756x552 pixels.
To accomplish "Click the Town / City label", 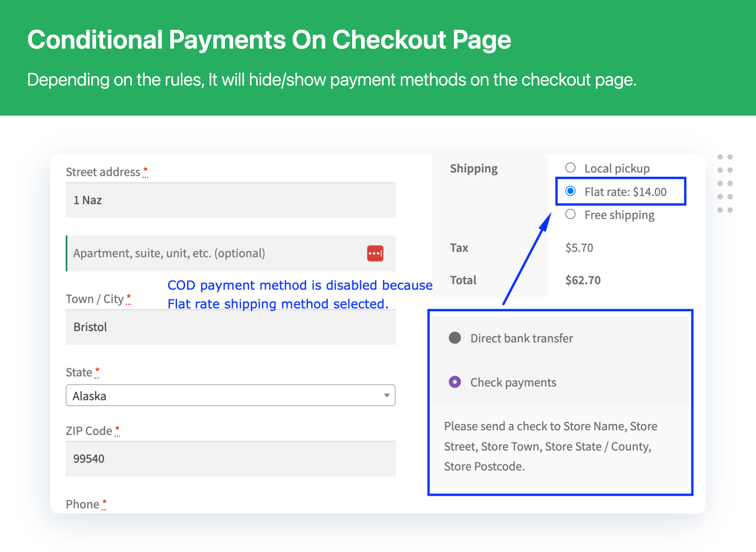I will 95,299.
